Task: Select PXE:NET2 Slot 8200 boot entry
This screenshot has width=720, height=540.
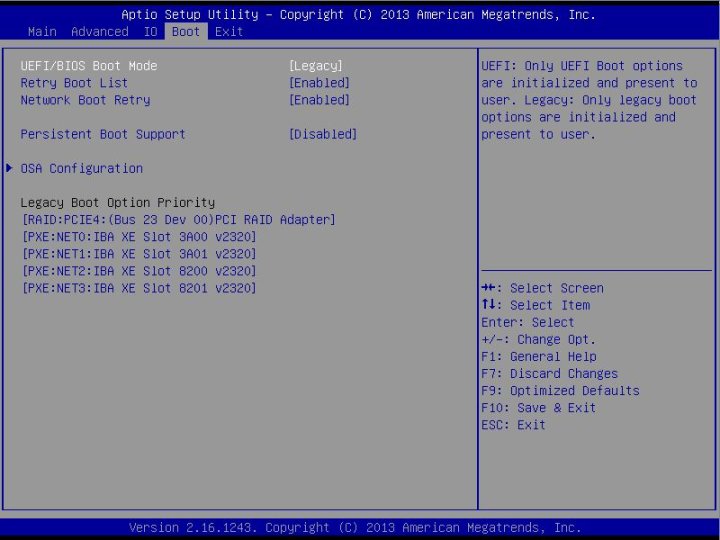Action: tap(139, 271)
